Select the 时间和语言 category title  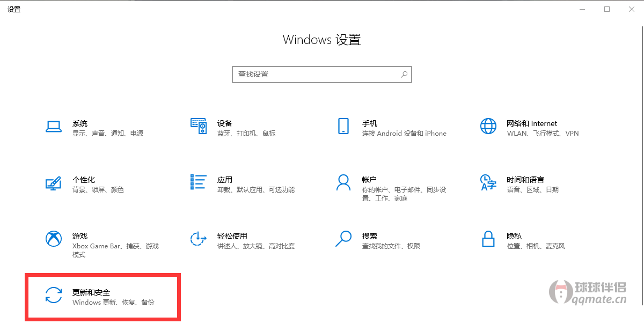point(525,180)
